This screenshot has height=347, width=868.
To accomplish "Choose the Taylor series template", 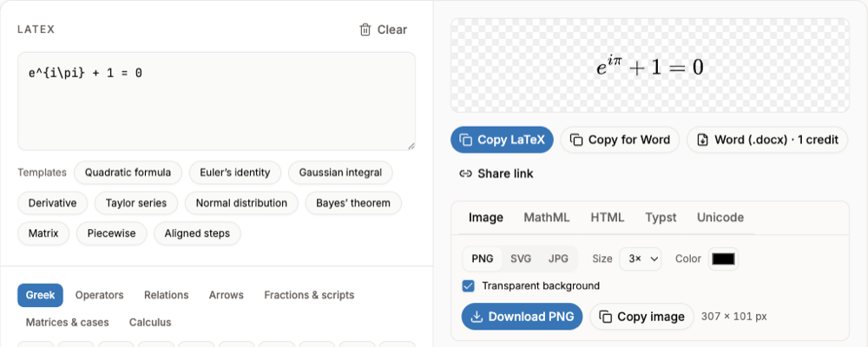I will [x=136, y=203].
